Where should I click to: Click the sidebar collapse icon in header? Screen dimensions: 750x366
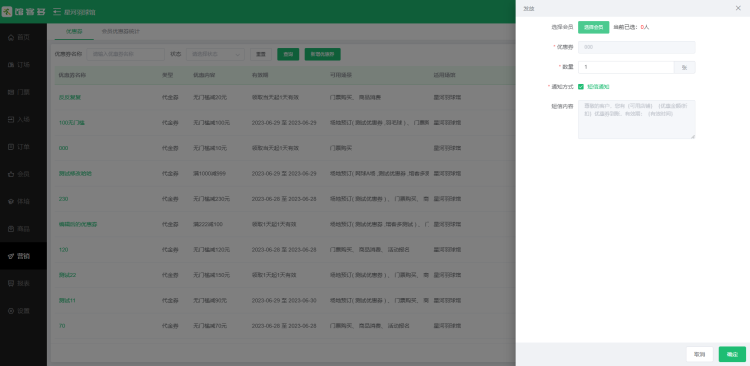[x=57, y=11]
